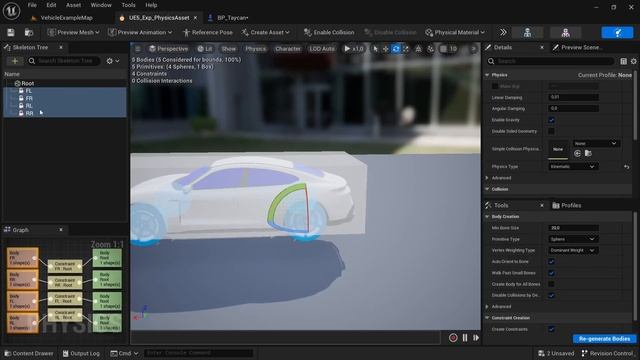Use selected asset arrow for Simple Collision Physical
The width and height of the screenshot is (640, 360).
point(577,153)
